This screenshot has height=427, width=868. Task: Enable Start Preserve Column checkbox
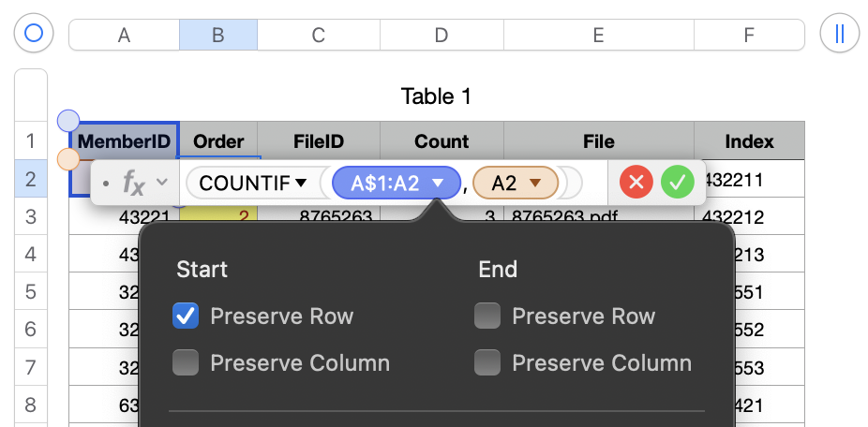tap(186, 363)
